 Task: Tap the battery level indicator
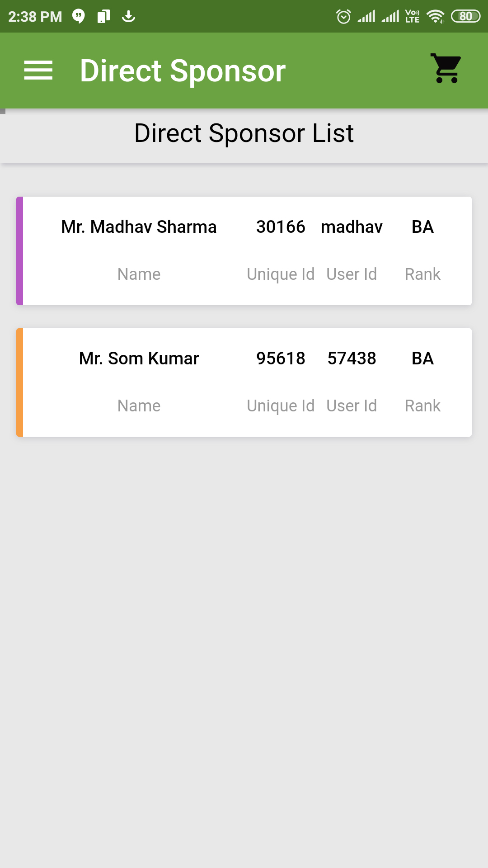465,17
